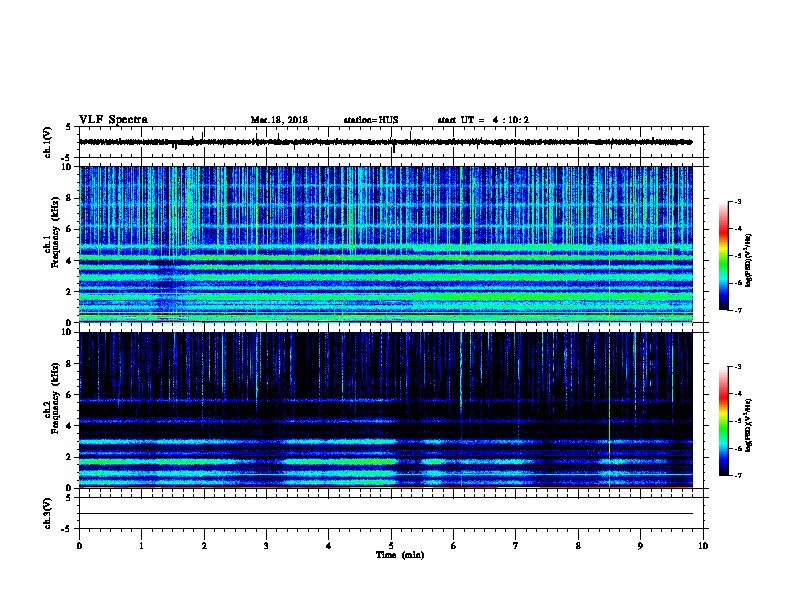Select the date text "Mar.18, 2018"
The image size is (792, 612).
pos(279,120)
